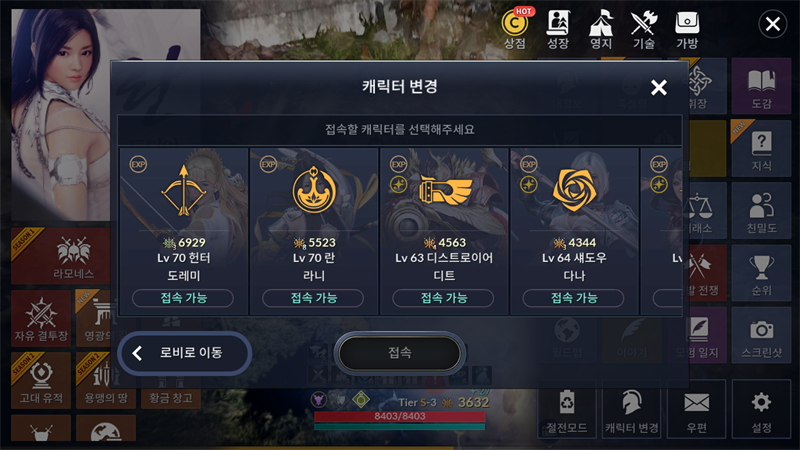The width and height of the screenshot is (800, 450).
Task: Select the Lv 70 란 라니 character card
Action: 314,231
